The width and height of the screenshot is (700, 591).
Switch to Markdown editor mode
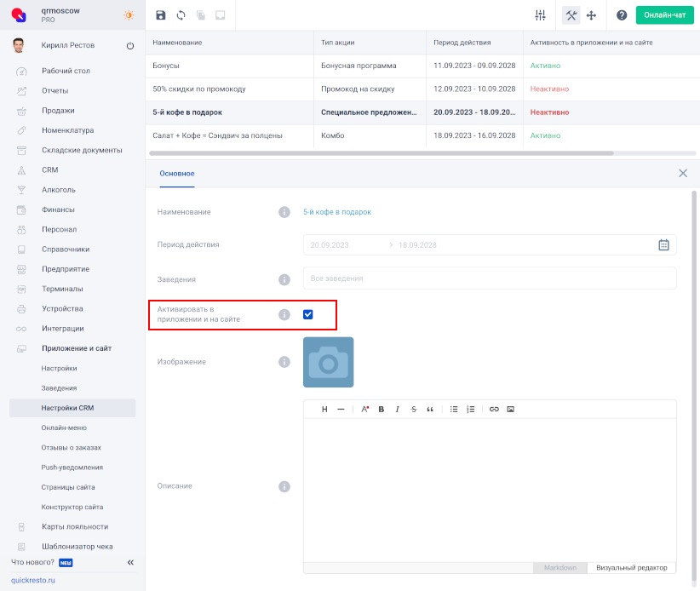pyautogui.click(x=559, y=567)
